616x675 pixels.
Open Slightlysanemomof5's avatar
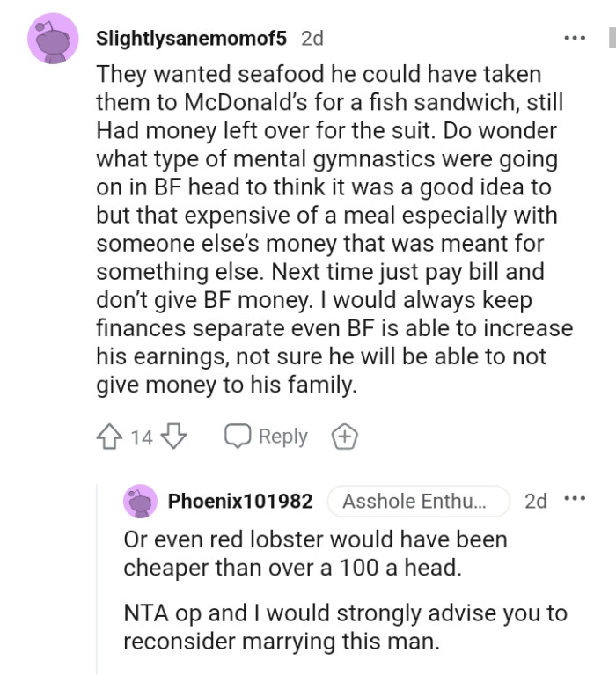point(56,40)
